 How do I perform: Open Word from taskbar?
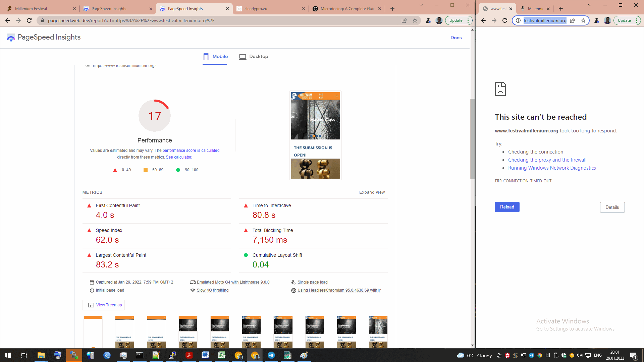point(205,355)
